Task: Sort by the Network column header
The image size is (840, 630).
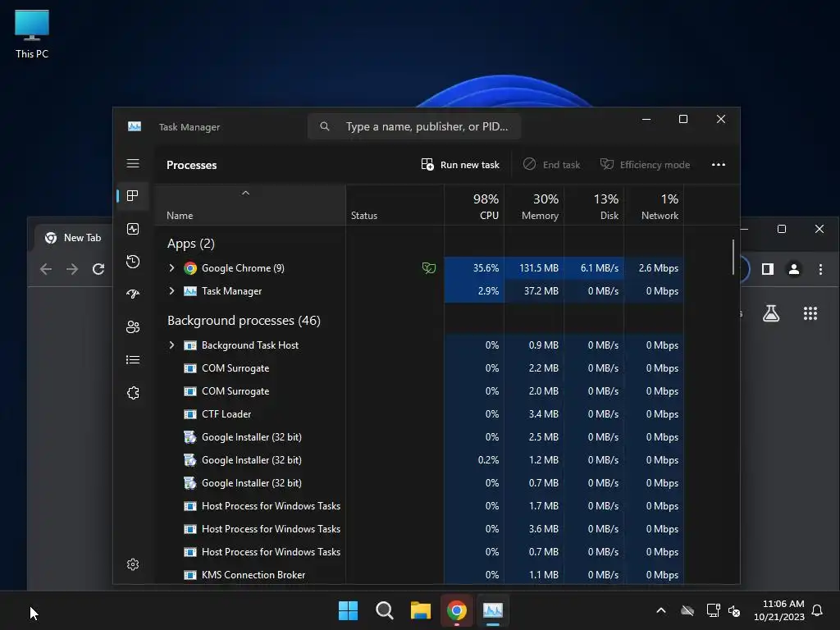Action: [x=654, y=206]
